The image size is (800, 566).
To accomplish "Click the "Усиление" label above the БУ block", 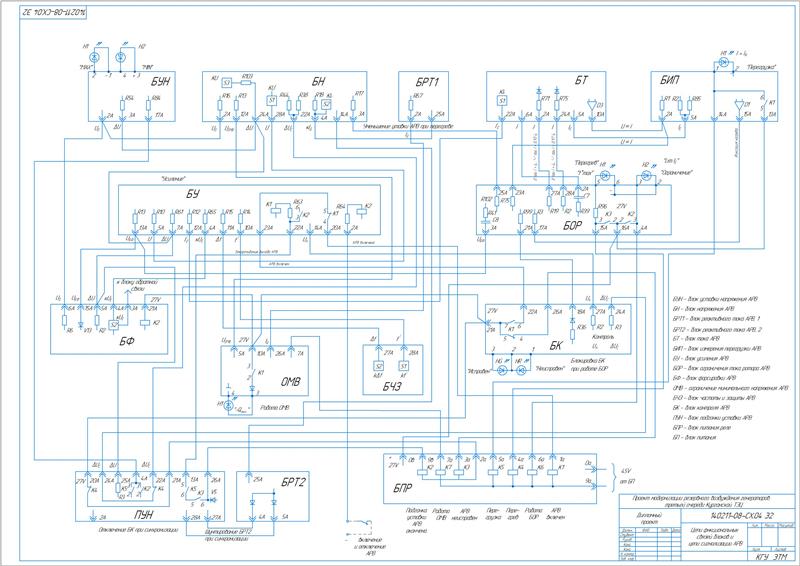I will point(172,178).
